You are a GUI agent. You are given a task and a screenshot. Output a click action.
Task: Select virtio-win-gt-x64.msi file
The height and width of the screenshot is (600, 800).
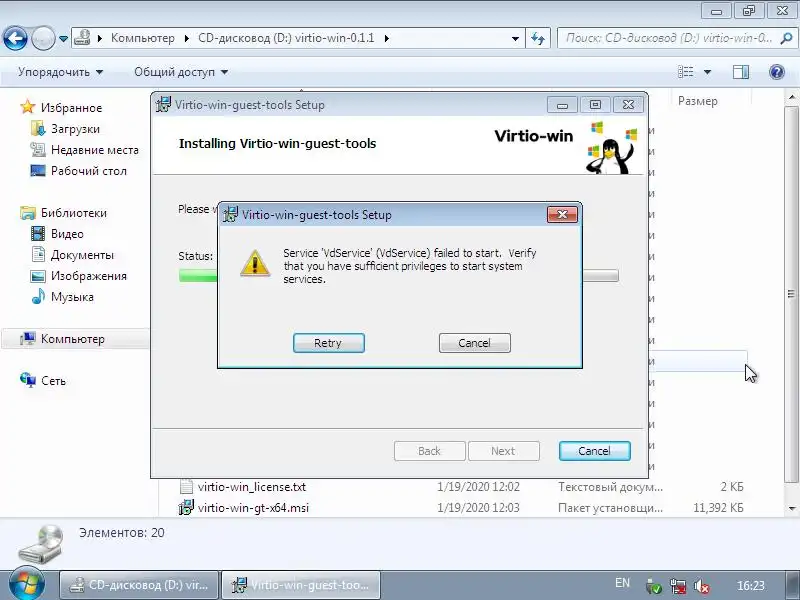coord(254,508)
